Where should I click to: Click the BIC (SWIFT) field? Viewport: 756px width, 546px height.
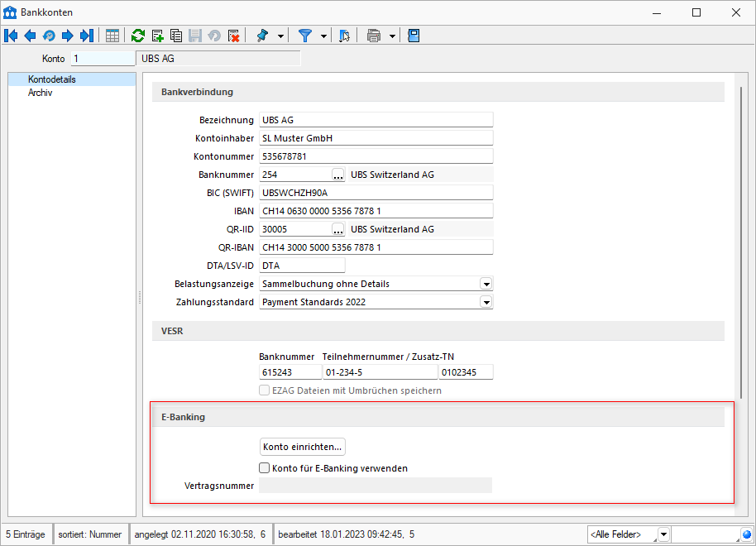click(376, 193)
